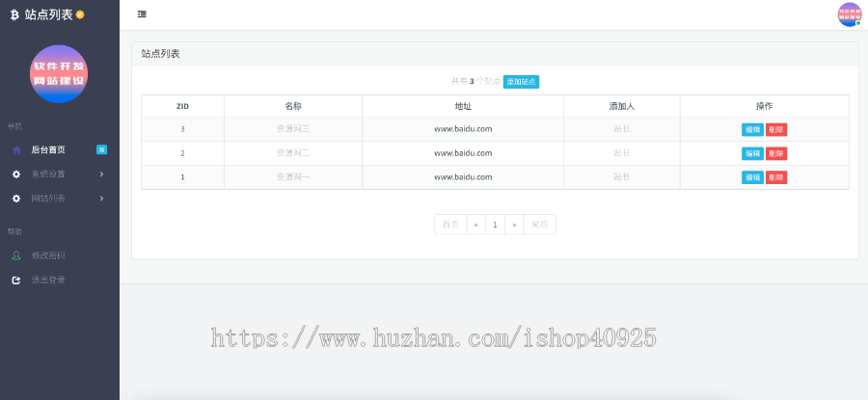Viewport: 868px width, 400px height.
Task: Click ZID cell 1
Action: click(x=182, y=177)
